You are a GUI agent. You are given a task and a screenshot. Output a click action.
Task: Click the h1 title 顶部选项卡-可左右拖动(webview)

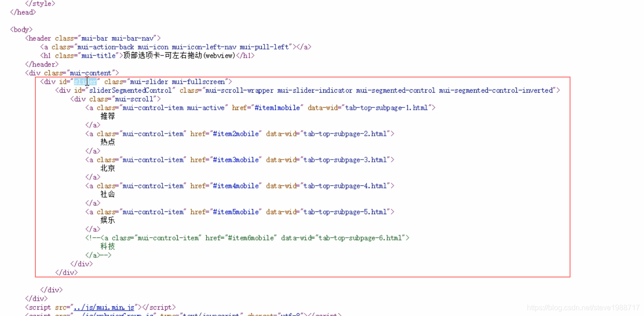180,55
